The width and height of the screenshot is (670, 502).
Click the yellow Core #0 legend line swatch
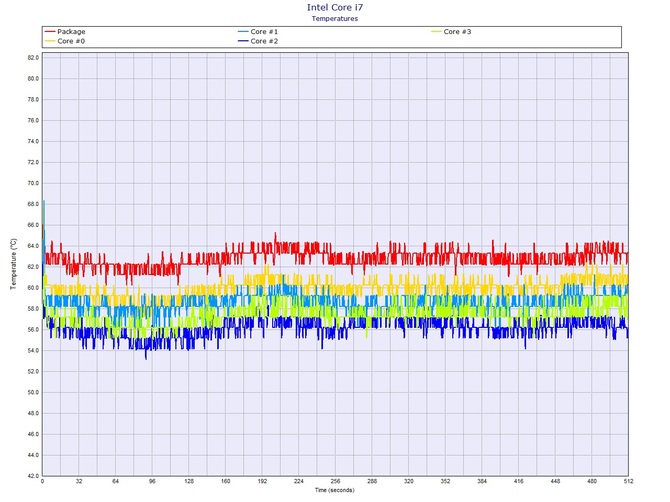click(x=50, y=41)
